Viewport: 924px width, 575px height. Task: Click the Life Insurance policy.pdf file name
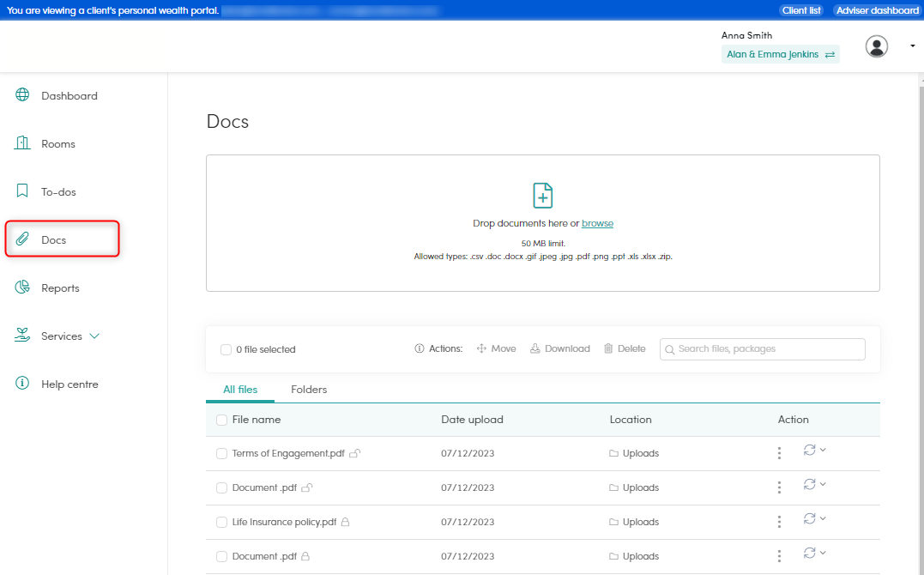pos(284,522)
